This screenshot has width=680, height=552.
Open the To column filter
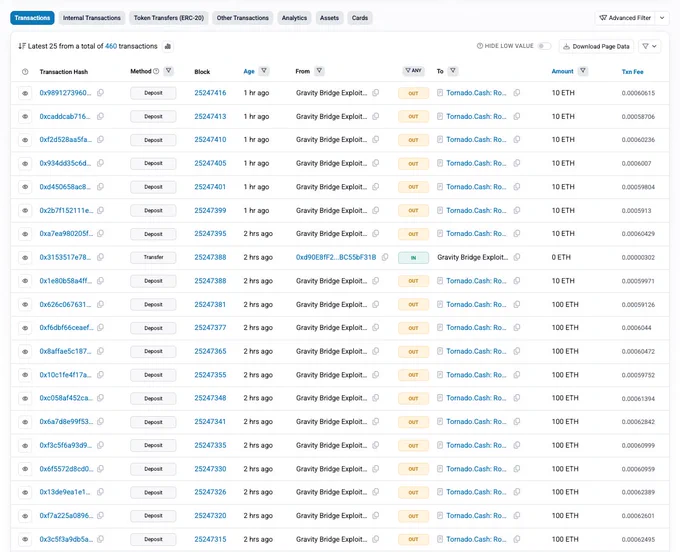tap(453, 71)
